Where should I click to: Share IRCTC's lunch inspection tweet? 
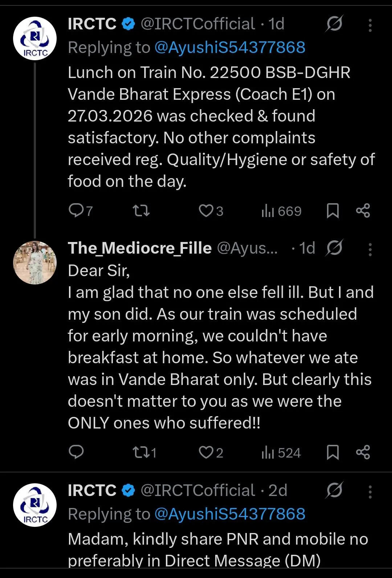point(363,210)
